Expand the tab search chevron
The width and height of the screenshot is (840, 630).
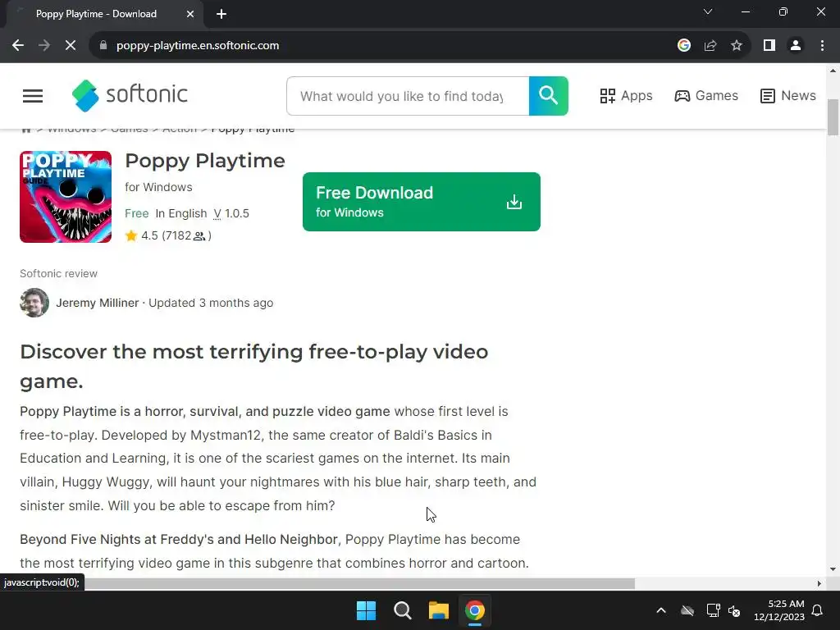[708, 11]
